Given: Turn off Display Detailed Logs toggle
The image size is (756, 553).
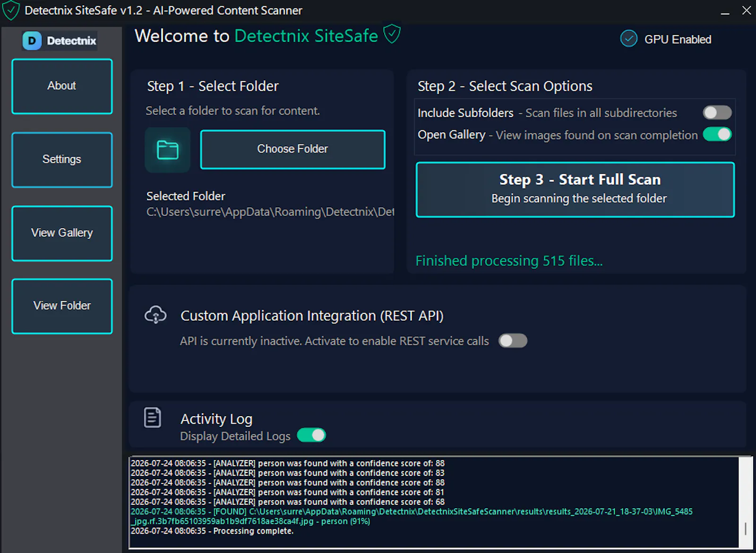Looking at the screenshot, I should tap(311, 435).
